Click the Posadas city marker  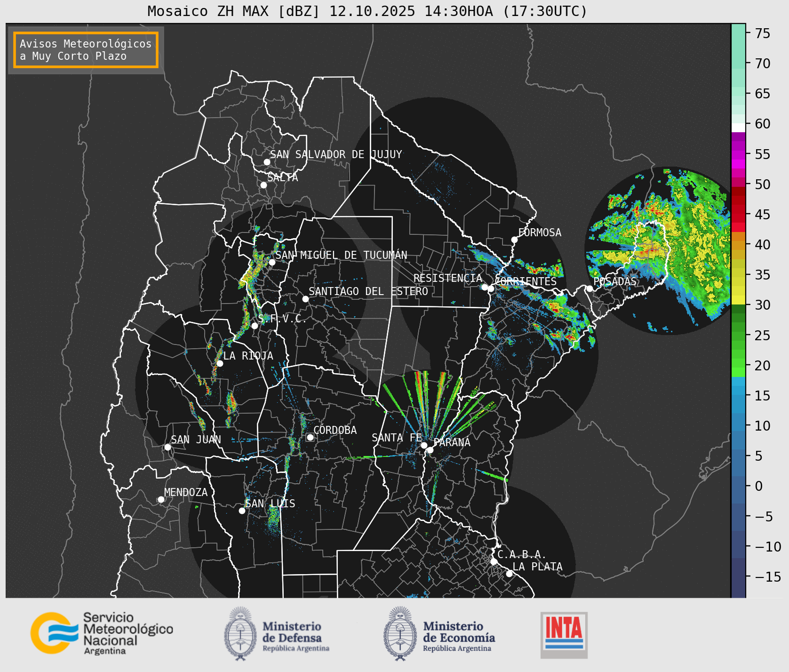[590, 288]
